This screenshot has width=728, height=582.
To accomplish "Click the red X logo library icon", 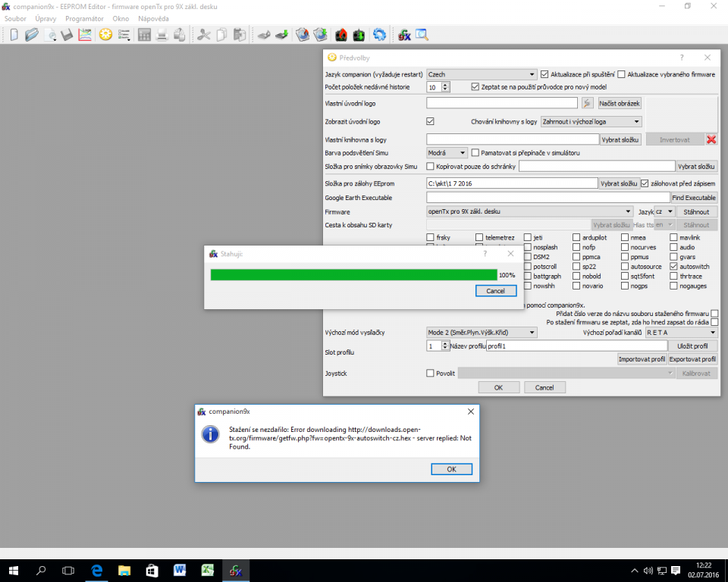I will [x=711, y=139].
